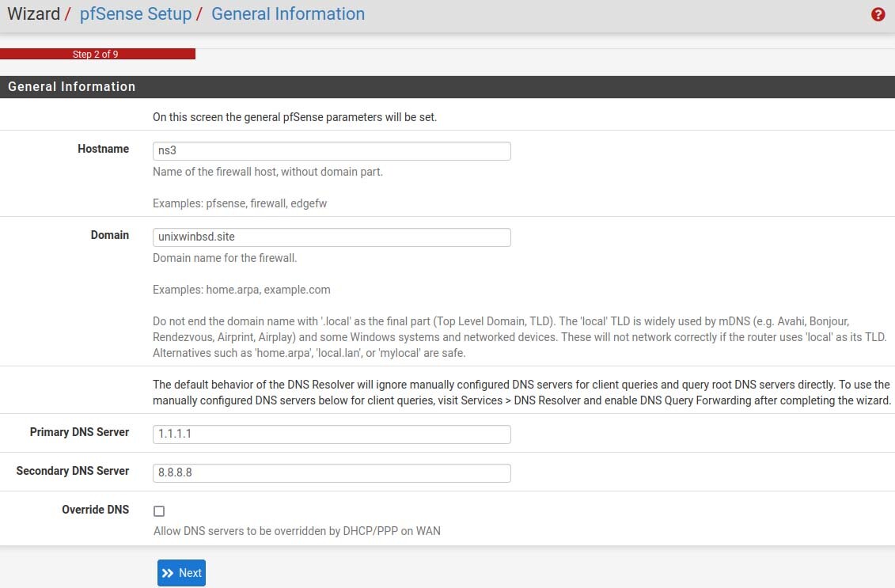Click the Wizard breadcrumb text

point(34,13)
